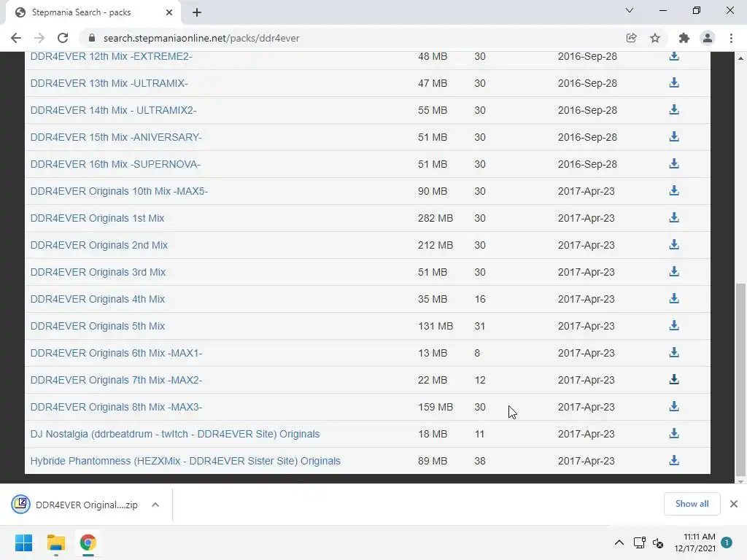Open DDR4EVER 15th Mix -ANIVERSARY- link
The height and width of the screenshot is (560, 747).
point(116,137)
